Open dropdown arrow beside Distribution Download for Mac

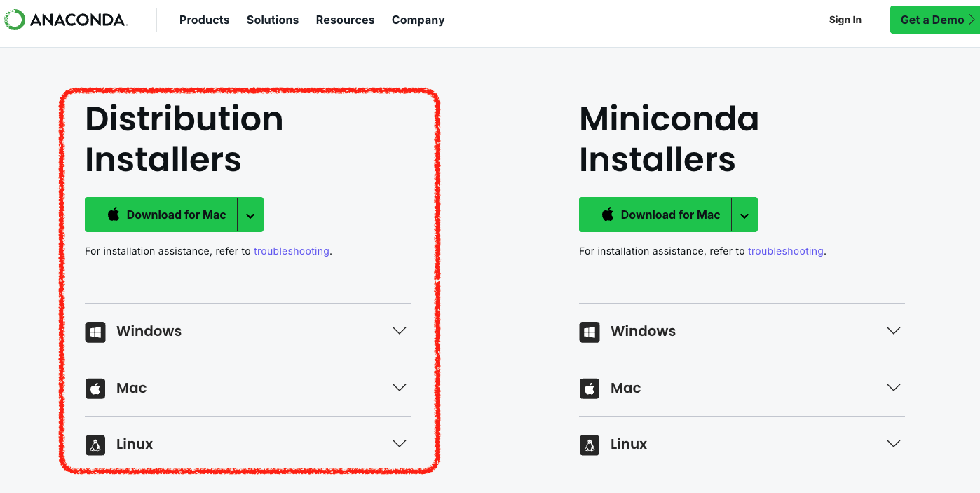tap(251, 215)
